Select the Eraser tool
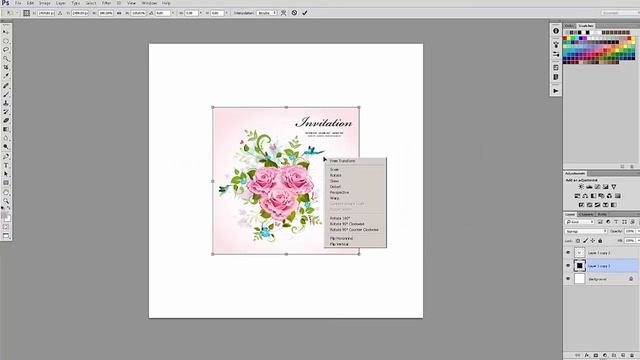Viewport: 640px width, 360px height. pyautogui.click(x=6, y=121)
